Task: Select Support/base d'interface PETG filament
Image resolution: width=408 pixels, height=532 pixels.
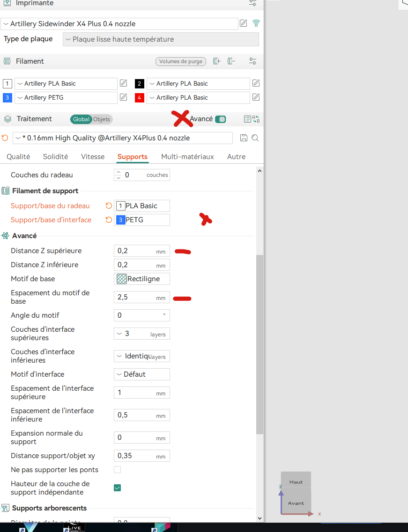Action: (x=141, y=220)
